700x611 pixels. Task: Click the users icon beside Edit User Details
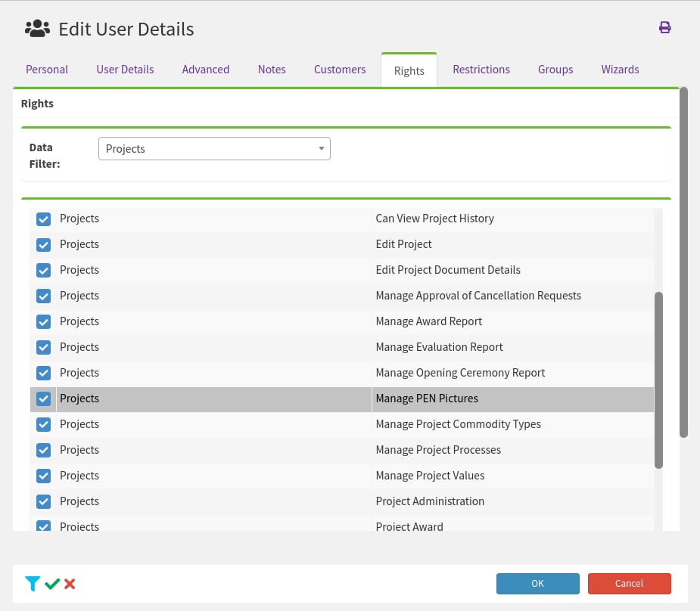[37, 28]
